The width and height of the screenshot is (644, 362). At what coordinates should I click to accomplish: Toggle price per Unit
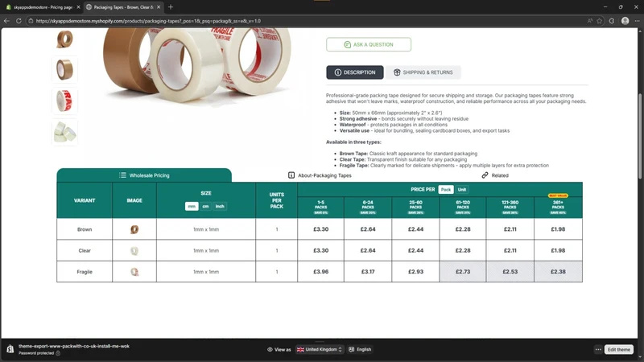461,189
